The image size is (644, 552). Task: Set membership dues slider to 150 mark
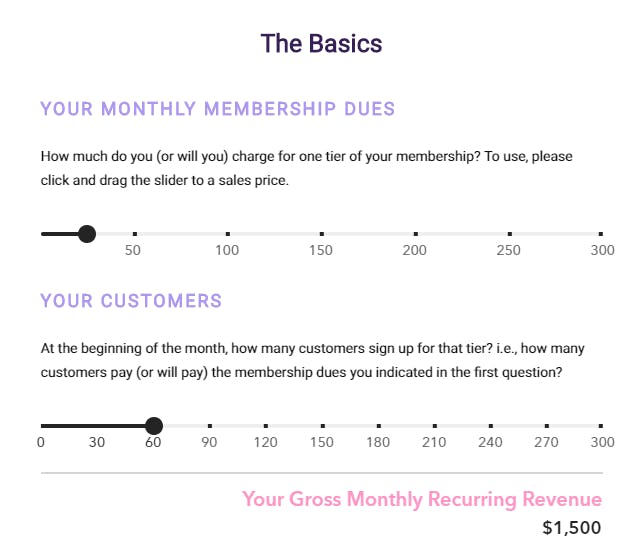322,234
